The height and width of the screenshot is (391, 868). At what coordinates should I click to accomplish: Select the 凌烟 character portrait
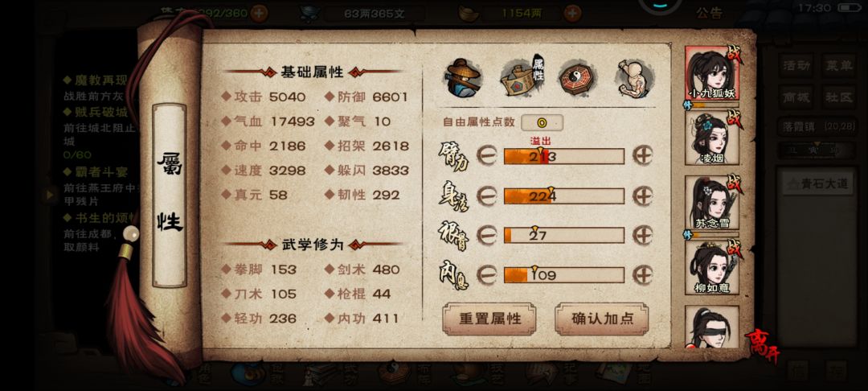pos(712,138)
